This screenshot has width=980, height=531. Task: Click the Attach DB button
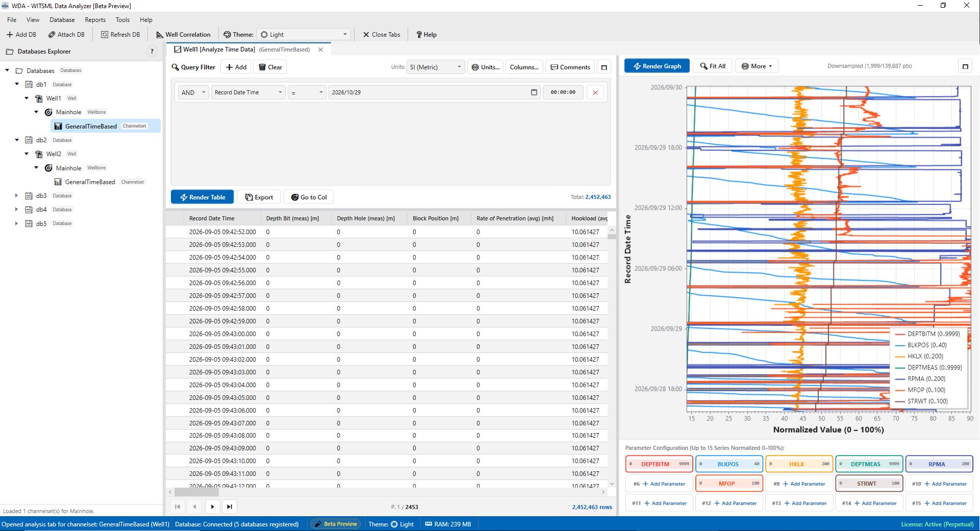[66, 35]
